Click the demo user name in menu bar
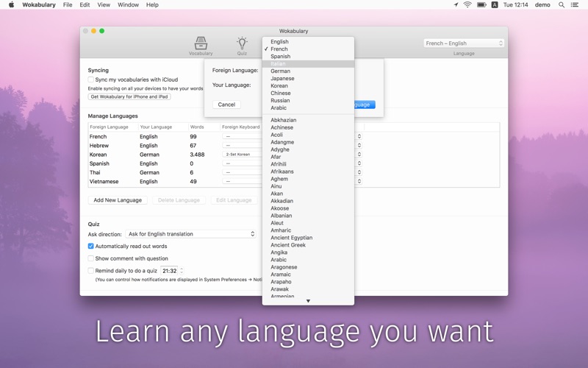The height and width of the screenshot is (368, 588). [x=542, y=5]
